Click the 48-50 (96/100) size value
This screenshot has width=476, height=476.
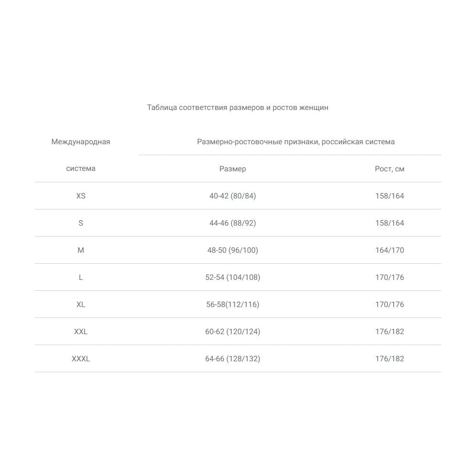click(233, 250)
